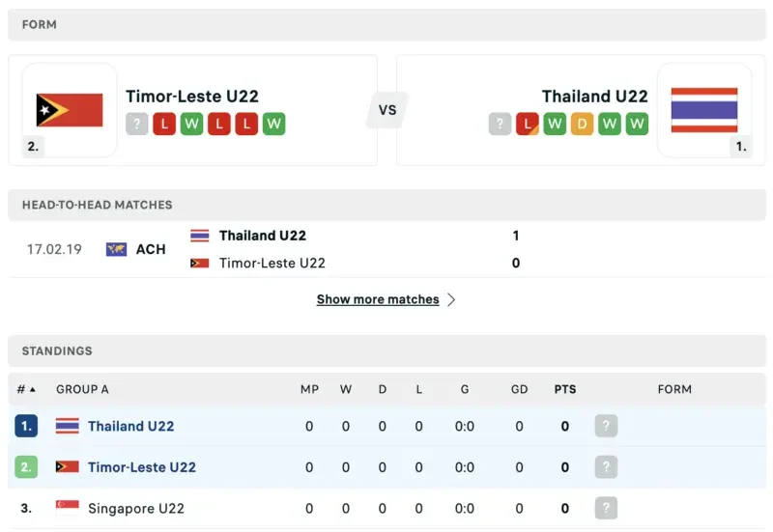Click Thailand's orange D draw form badge
Screen dimensions: 773x532
point(582,124)
